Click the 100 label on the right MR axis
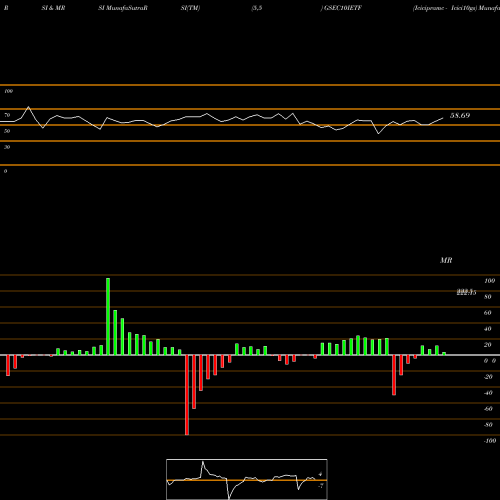500x500 pixels. tap(489, 281)
